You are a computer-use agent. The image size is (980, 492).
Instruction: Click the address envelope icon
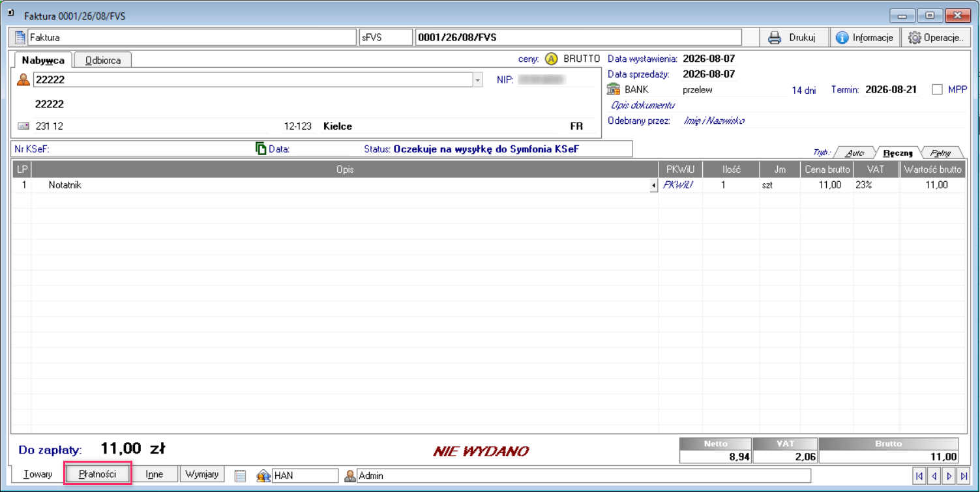(23, 126)
